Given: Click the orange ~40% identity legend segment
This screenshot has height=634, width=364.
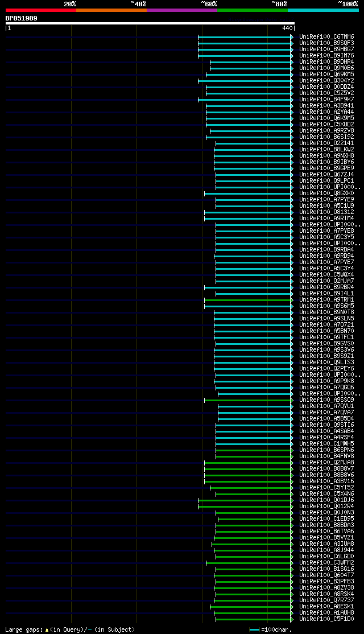Looking at the screenshot, I should tap(111, 10).
